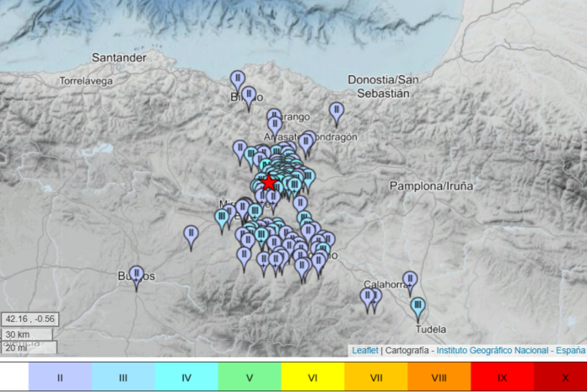Select the green intensity V legend swatch
The height and width of the screenshot is (392, 587).
250,378
